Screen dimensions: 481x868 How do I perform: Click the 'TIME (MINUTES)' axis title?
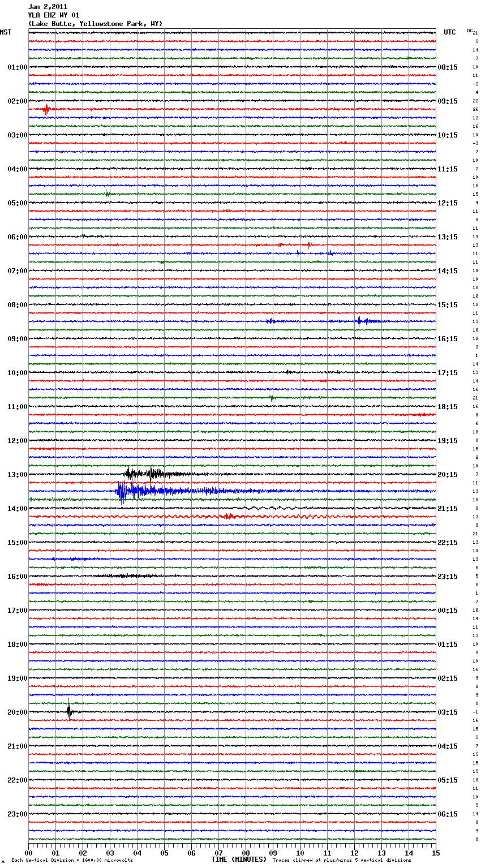[x=239, y=860]
